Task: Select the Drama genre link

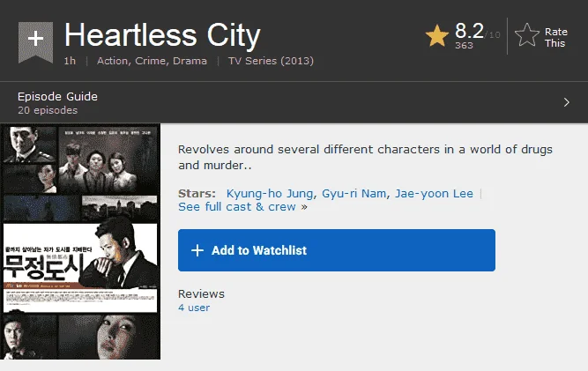Action: point(190,61)
